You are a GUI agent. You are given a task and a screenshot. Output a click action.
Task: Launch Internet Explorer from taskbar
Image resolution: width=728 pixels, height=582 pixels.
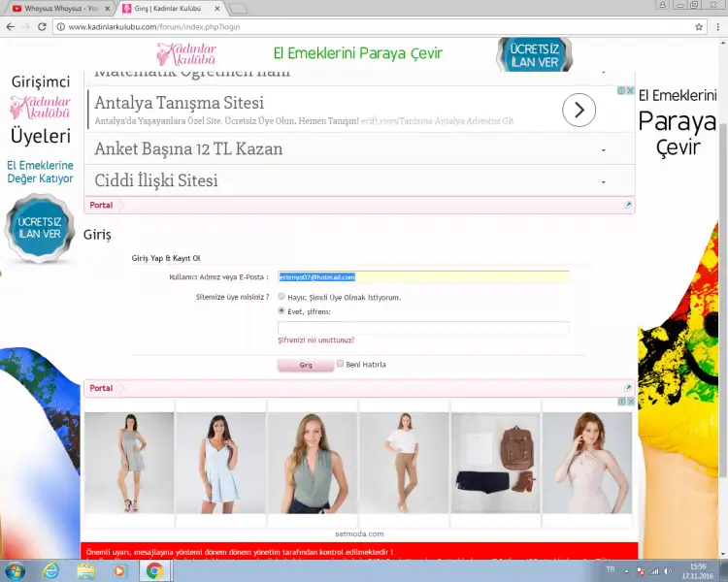click(x=50, y=570)
